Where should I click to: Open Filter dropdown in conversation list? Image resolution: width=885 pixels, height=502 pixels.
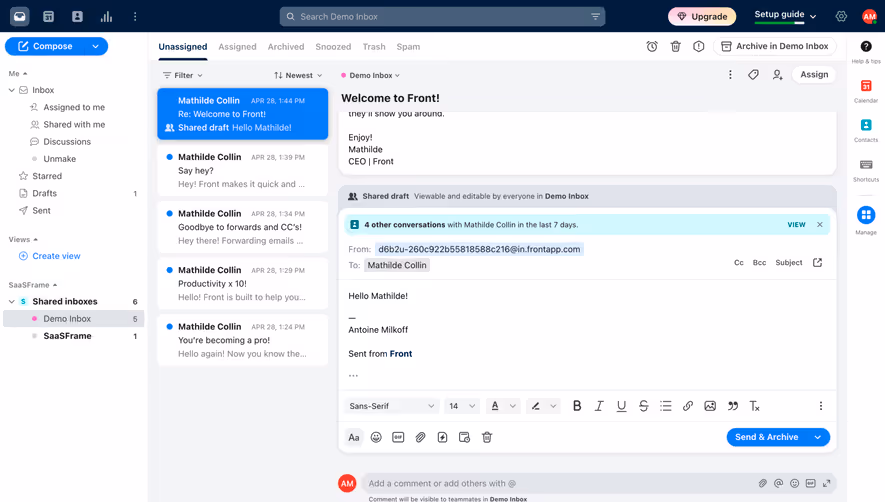point(182,75)
